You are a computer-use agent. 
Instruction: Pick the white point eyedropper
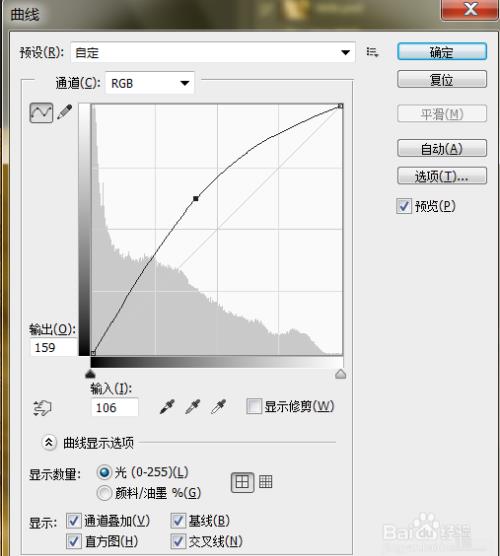(x=219, y=407)
